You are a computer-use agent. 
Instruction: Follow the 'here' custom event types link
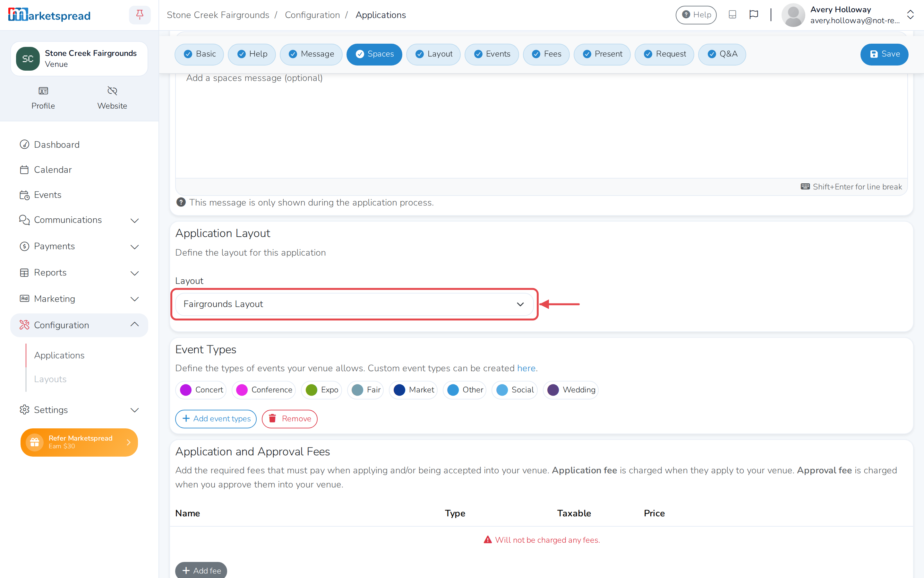(x=526, y=368)
